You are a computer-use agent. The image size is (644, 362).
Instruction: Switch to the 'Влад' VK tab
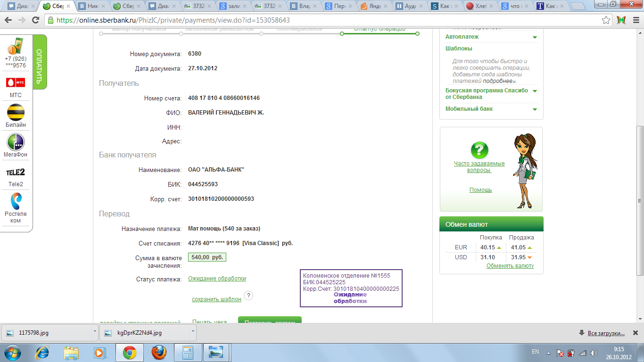[303, 7]
